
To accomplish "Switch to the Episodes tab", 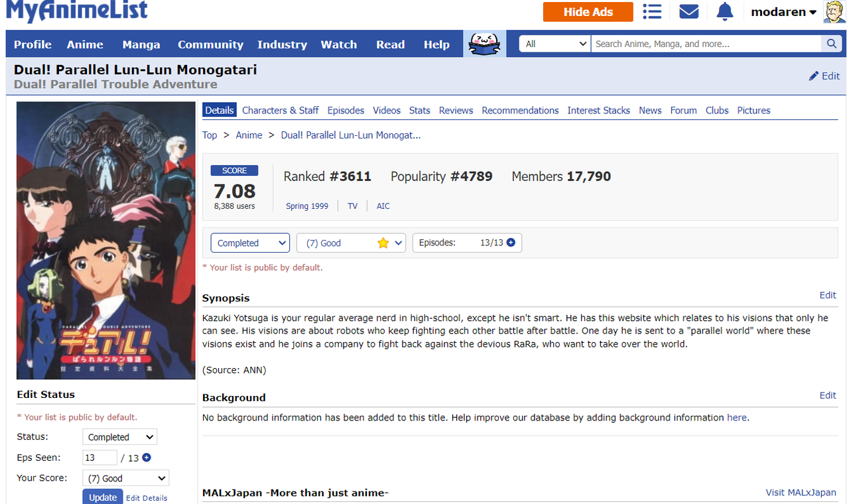I will click(x=346, y=110).
